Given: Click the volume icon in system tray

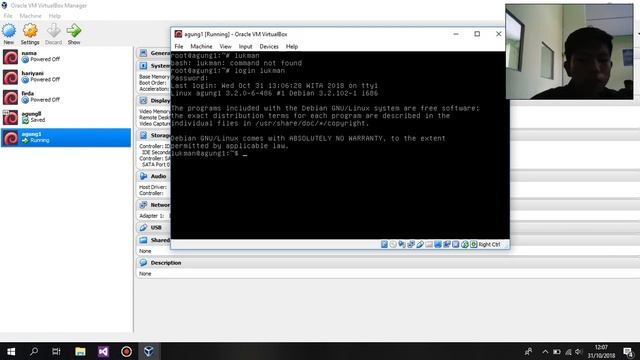Looking at the screenshot, I should [578, 351].
